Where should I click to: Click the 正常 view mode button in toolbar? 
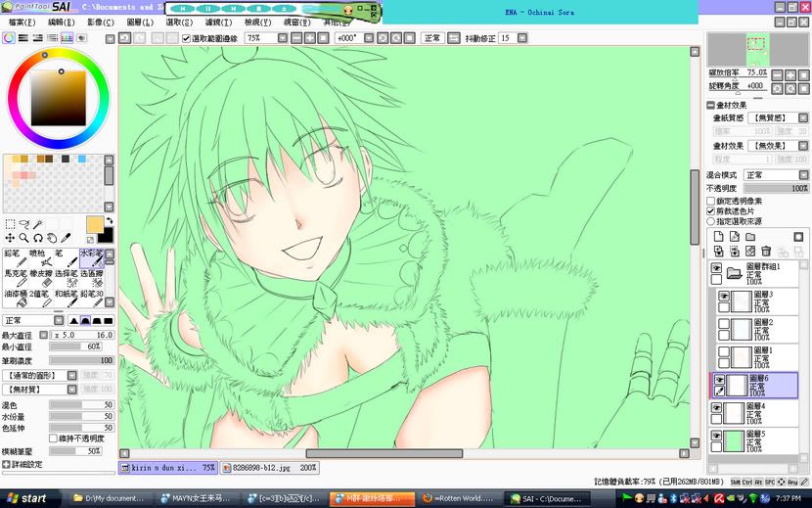point(431,38)
